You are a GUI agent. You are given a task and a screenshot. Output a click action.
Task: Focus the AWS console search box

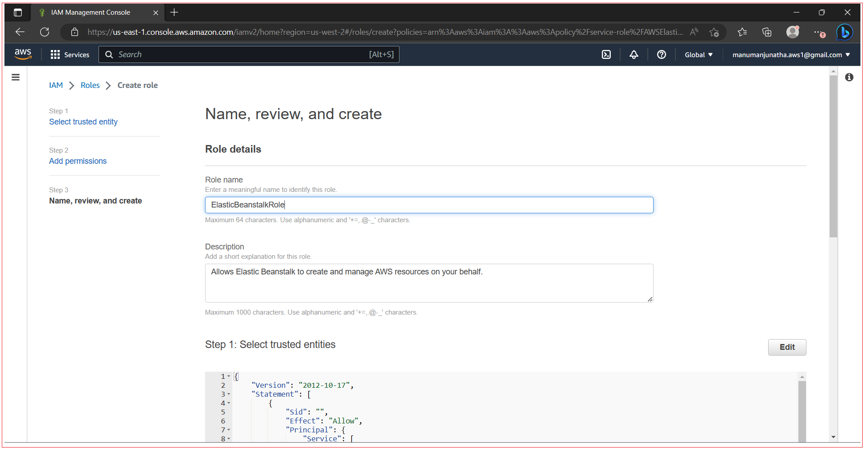click(249, 54)
